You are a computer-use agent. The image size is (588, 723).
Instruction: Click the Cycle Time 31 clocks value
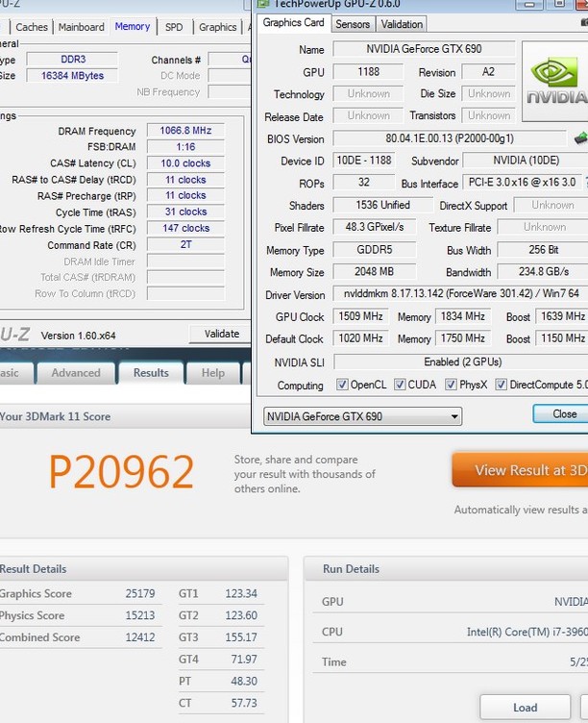[x=185, y=212]
